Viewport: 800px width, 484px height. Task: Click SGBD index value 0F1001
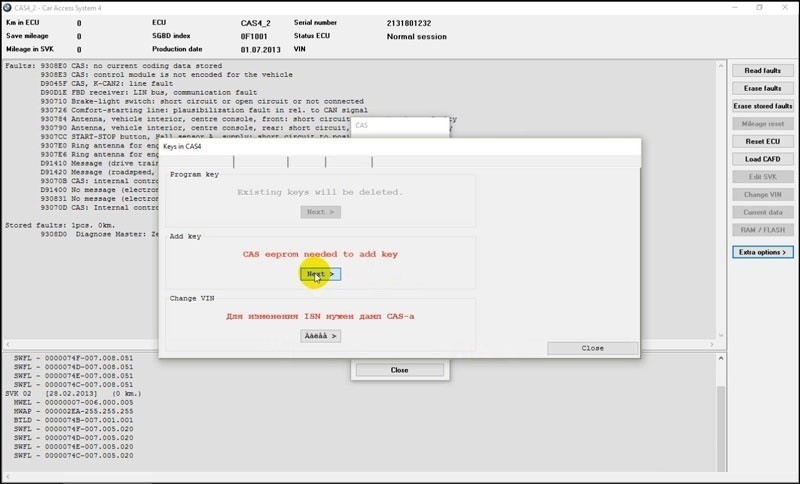(254, 37)
